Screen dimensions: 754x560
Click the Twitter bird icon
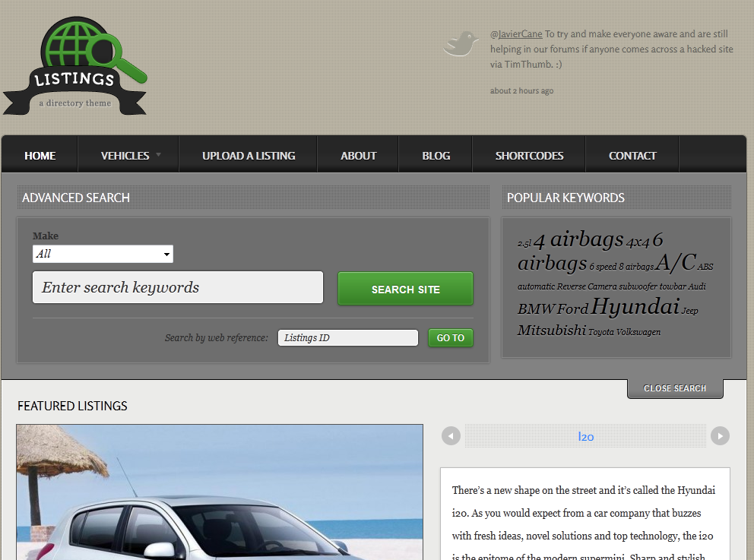coord(460,44)
